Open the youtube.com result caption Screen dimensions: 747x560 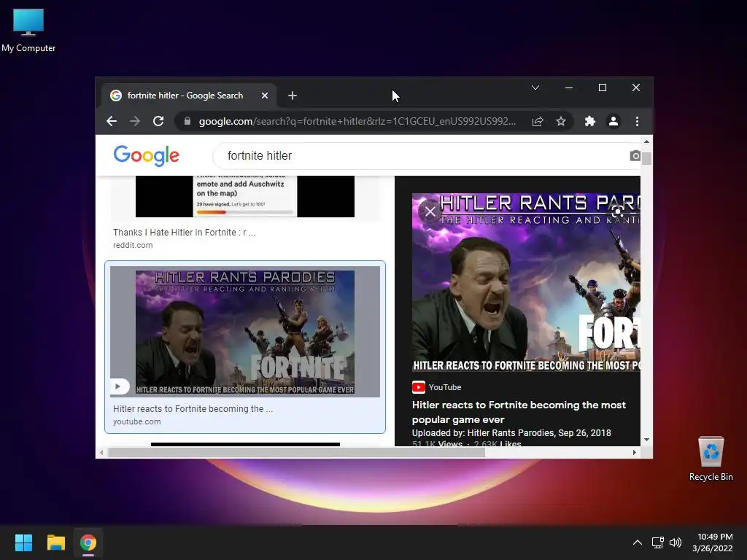136,421
